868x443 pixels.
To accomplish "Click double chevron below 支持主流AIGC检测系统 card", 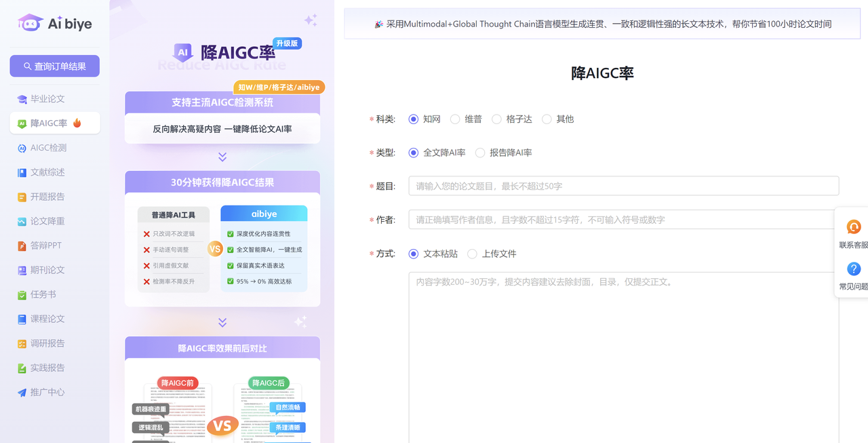I will (222, 157).
